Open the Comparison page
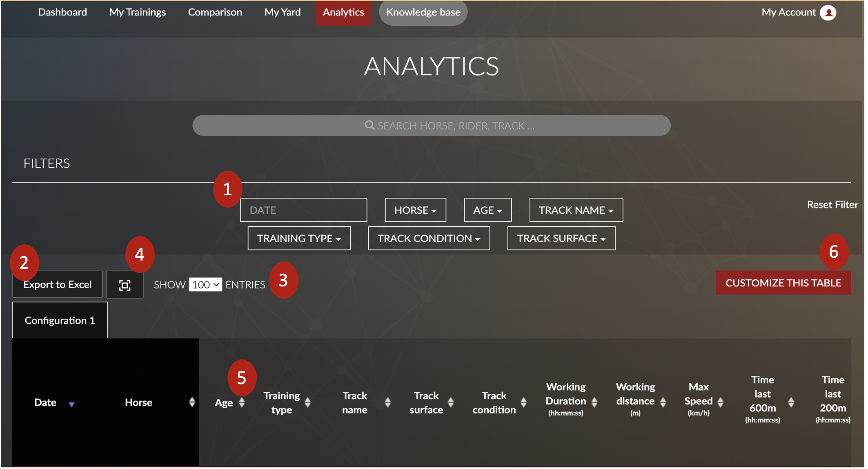868x469 pixels. 215,12
